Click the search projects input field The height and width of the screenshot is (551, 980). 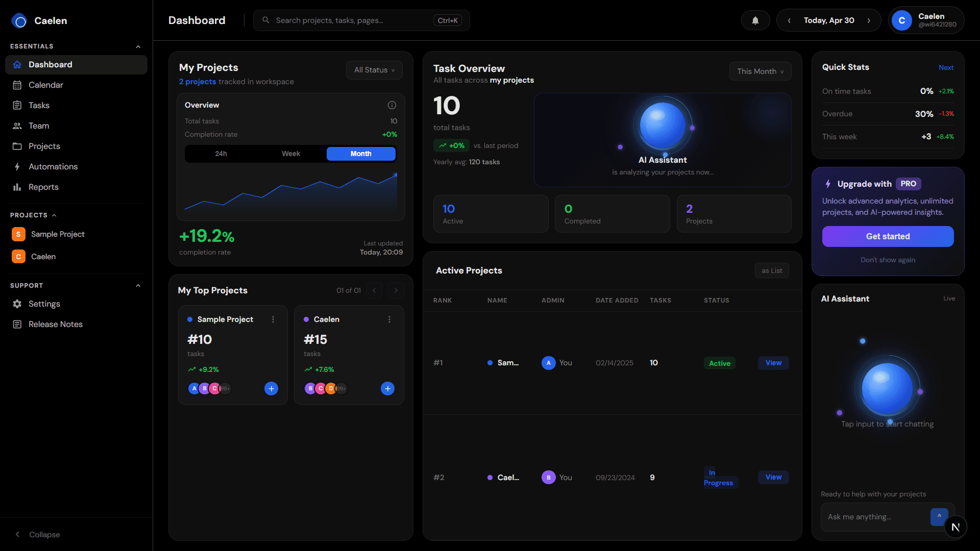tap(361, 20)
